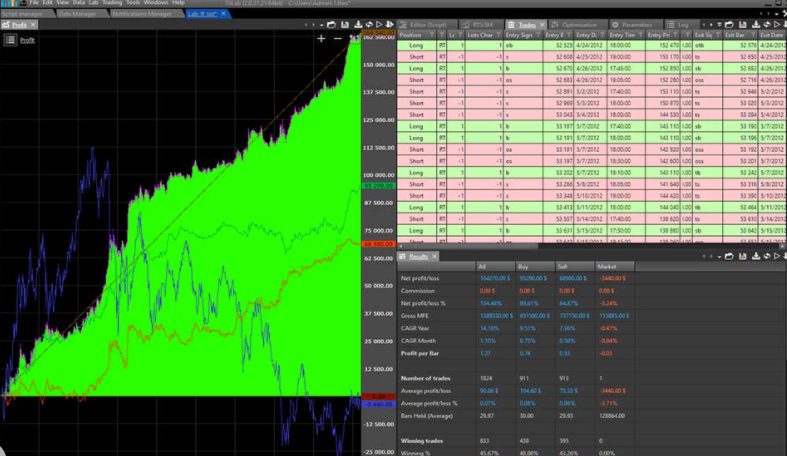Click the minus zoom icon on the chart
Screen dimensions: 787x456
(x=338, y=38)
